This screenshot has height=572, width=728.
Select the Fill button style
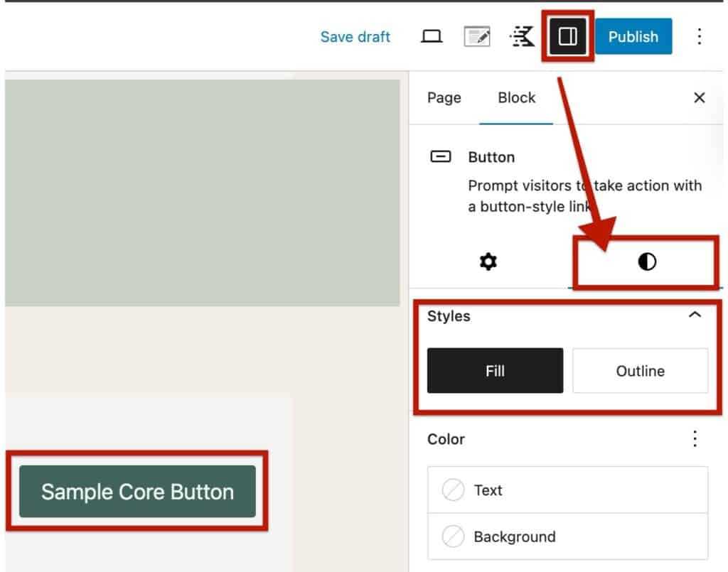[x=495, y=371]
